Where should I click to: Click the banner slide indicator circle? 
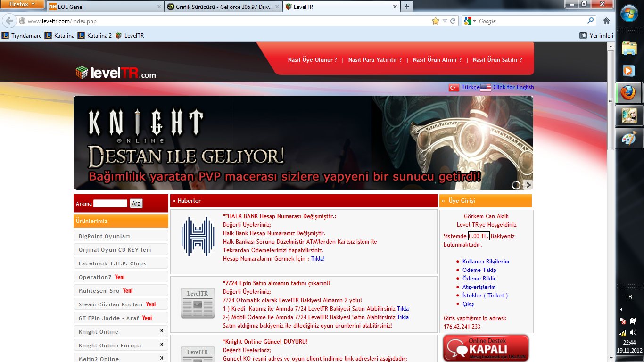coord(516,185)
